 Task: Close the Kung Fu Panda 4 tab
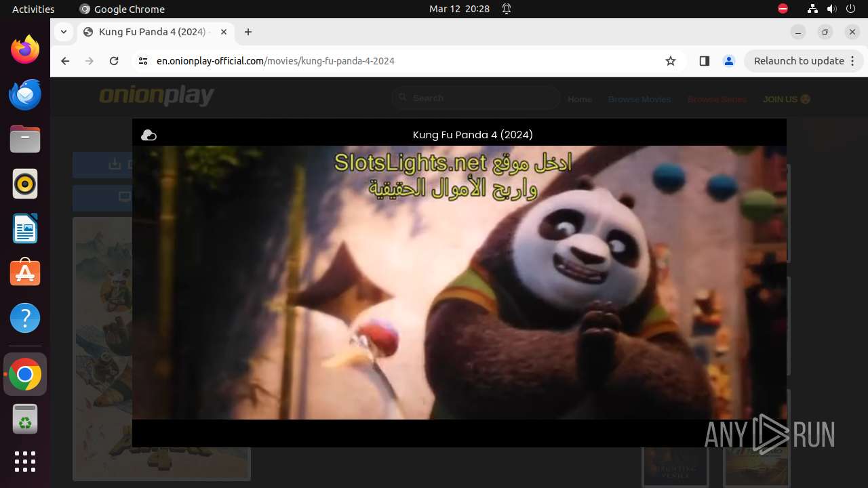coord(224,32)
